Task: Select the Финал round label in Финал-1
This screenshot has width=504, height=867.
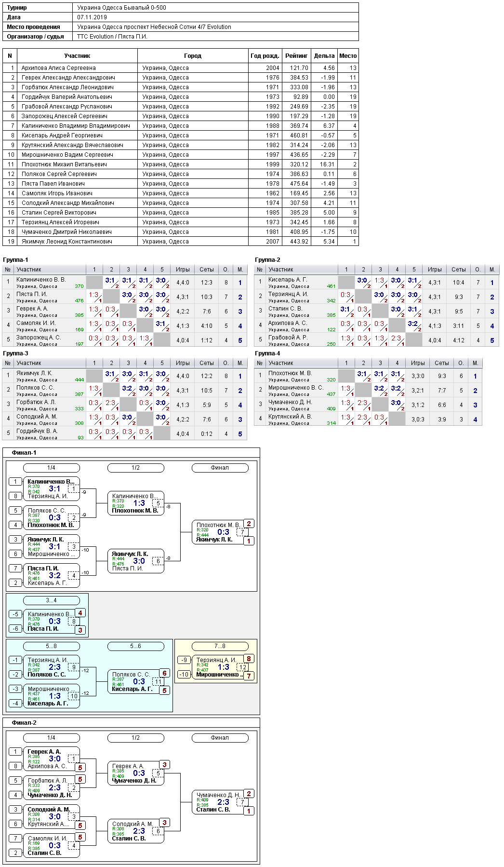Action: [220, 468]
